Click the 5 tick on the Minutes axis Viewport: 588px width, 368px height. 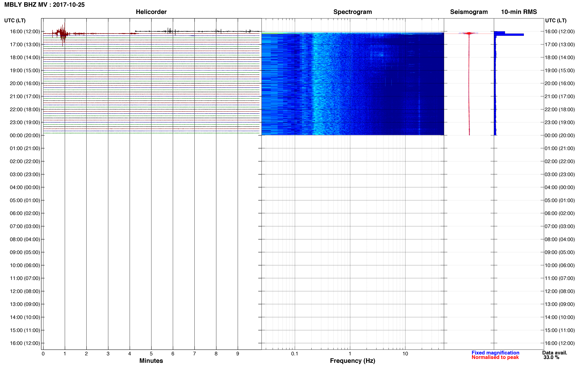[151, 354]
